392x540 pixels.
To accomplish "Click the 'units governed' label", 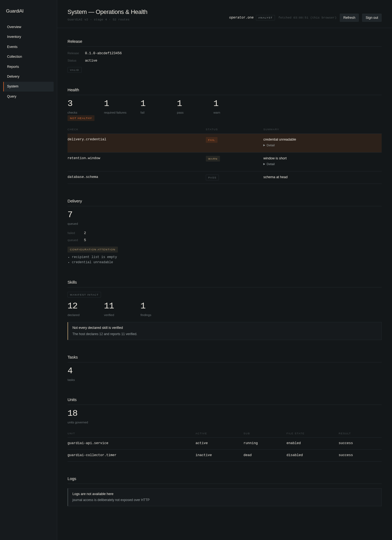I will [x=78, y=422].
